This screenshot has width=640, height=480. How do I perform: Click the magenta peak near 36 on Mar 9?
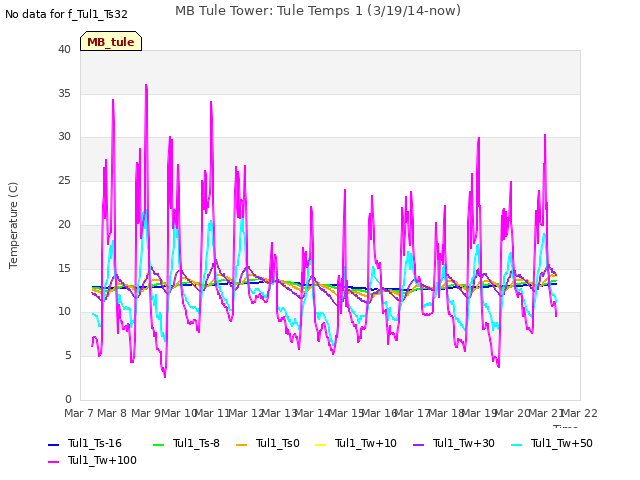click(146, 85)
